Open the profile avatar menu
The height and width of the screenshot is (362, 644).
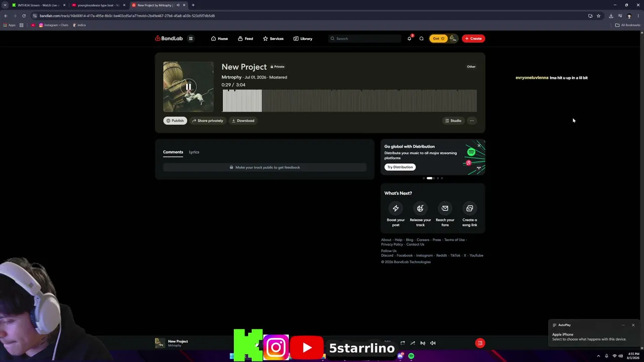click(453, 39)
